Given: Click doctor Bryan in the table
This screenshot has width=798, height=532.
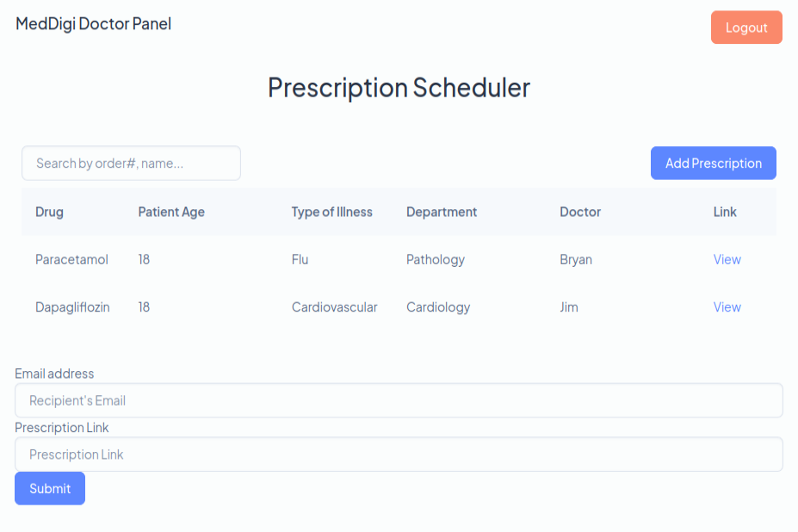Looking at the screenshot, I should tap(575, 259).
